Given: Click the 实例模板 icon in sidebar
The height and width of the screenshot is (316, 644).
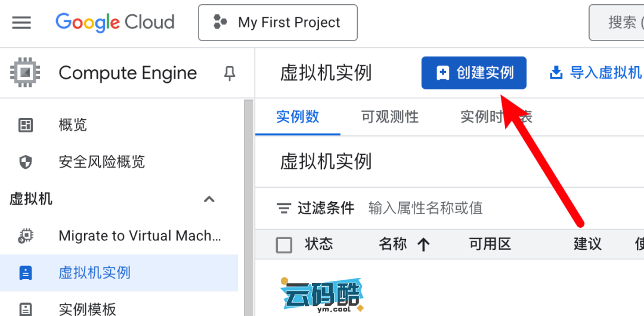Looking at the screenshot, I should [26, 309].
